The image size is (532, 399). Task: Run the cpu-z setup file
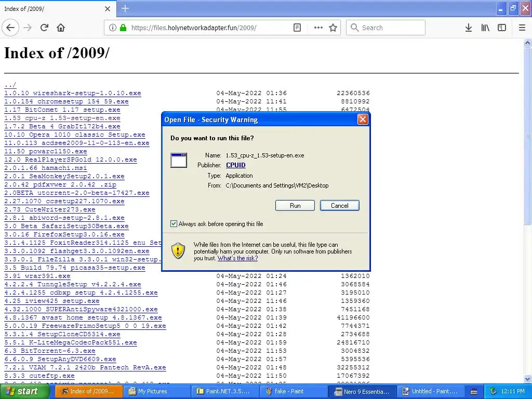(x=295, y=206)
